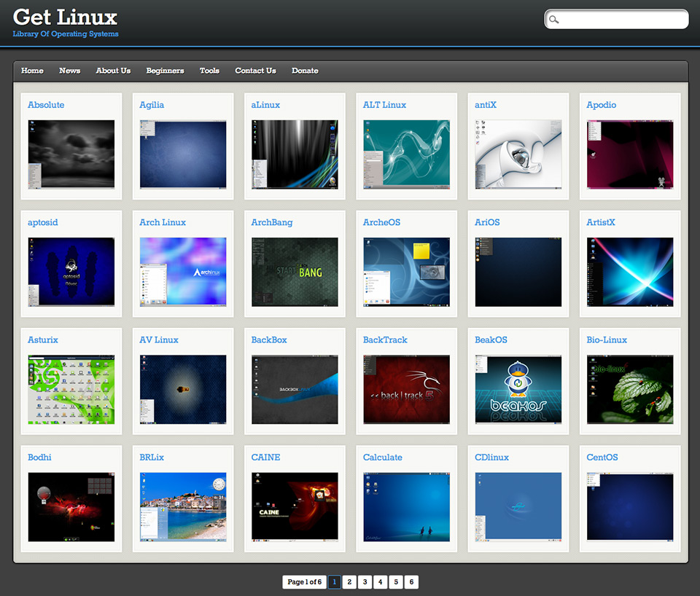Click the Bio-Linux leaf thumbnail

tap(630, 390)
